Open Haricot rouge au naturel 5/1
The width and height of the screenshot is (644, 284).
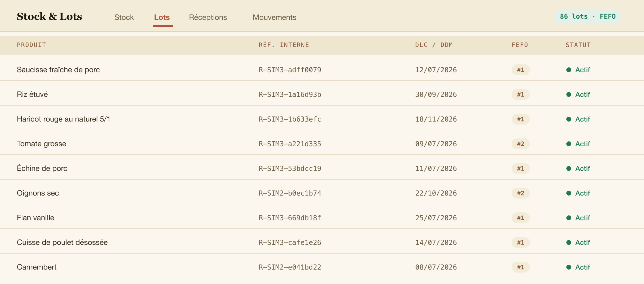click(x=63, y=119)
